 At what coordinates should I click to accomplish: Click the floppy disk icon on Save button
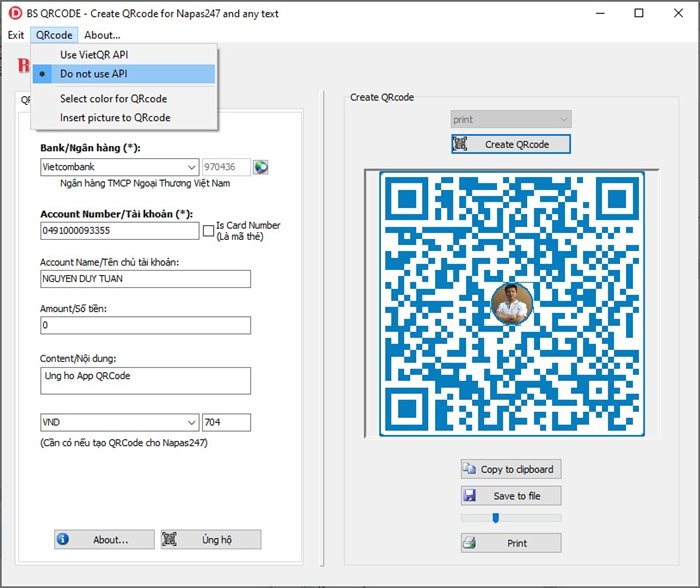(x=469, y=496)
